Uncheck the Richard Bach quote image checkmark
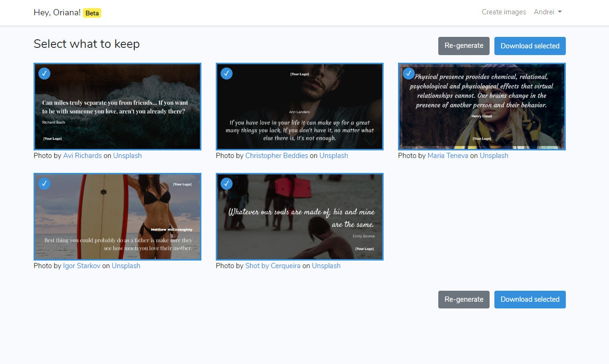 coord(44,73)
